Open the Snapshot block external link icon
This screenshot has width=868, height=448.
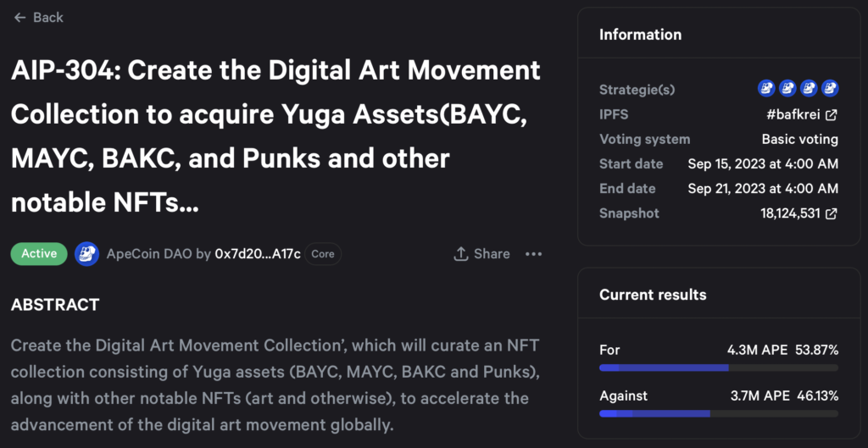[832, 213]
